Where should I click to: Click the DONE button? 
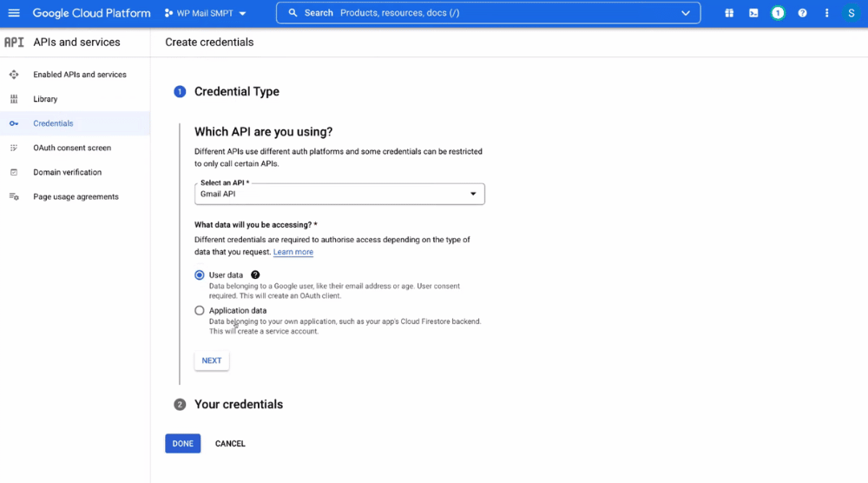(x=182, y=443)
